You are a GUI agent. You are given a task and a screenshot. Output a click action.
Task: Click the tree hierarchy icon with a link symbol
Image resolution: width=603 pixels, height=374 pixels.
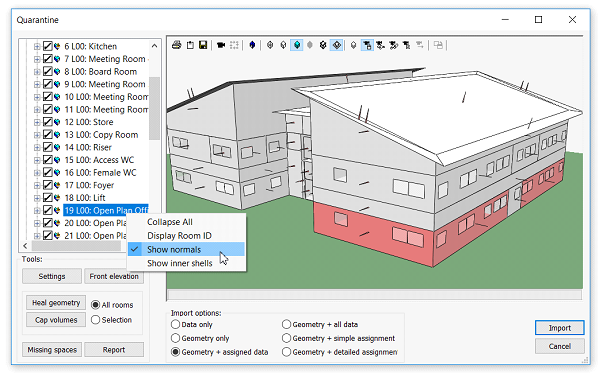(393, 45)
